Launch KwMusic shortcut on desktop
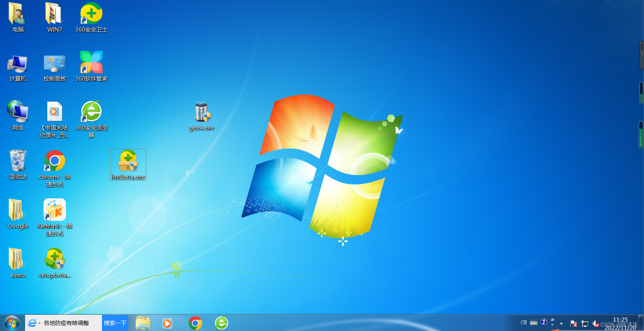Viewport: 644px width, 331px height. (54, 217)
